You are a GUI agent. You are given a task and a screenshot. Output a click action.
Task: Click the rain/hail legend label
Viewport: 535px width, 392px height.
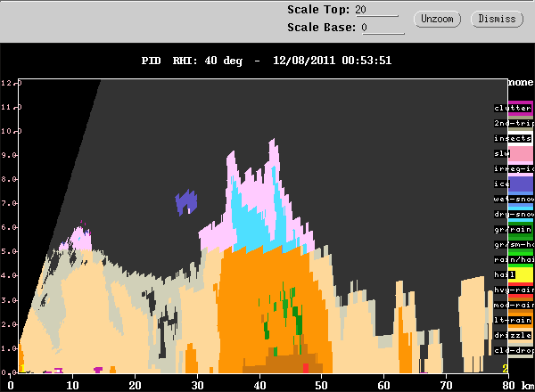coord(514,260)
